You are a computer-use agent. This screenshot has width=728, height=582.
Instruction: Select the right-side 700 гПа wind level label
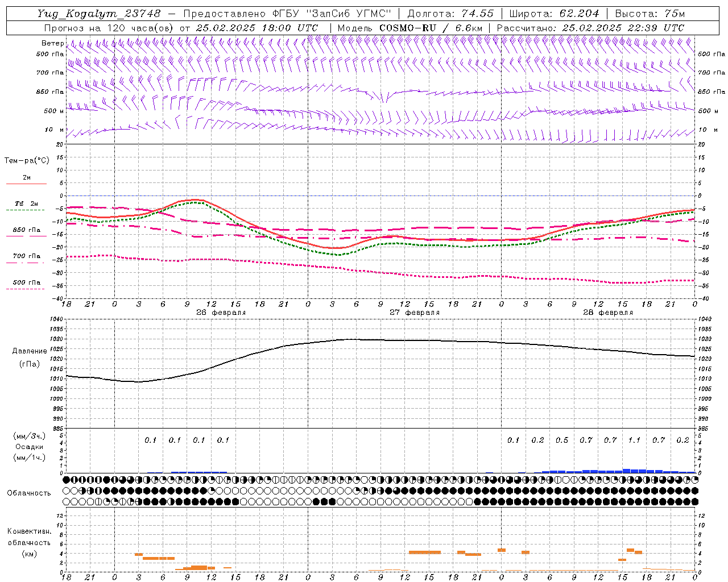tap(712, 73)
